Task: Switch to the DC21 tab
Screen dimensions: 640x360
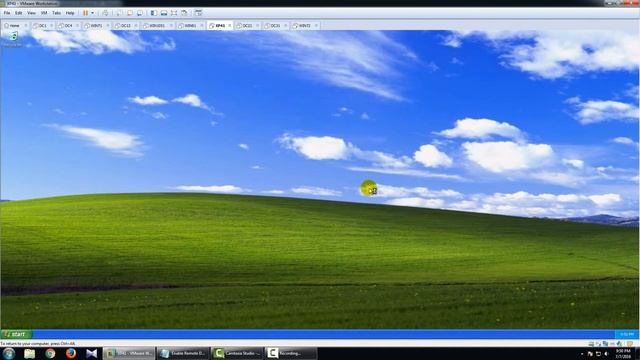Action: click(x=247, y=25)
